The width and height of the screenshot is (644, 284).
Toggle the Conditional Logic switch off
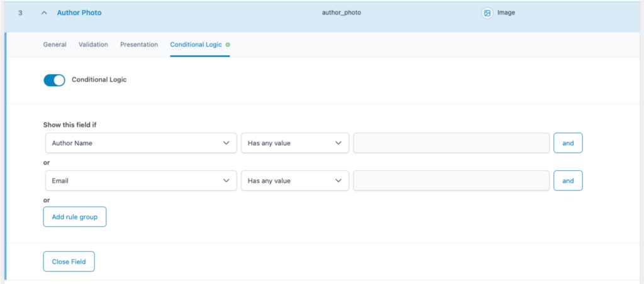click(54, 80)
